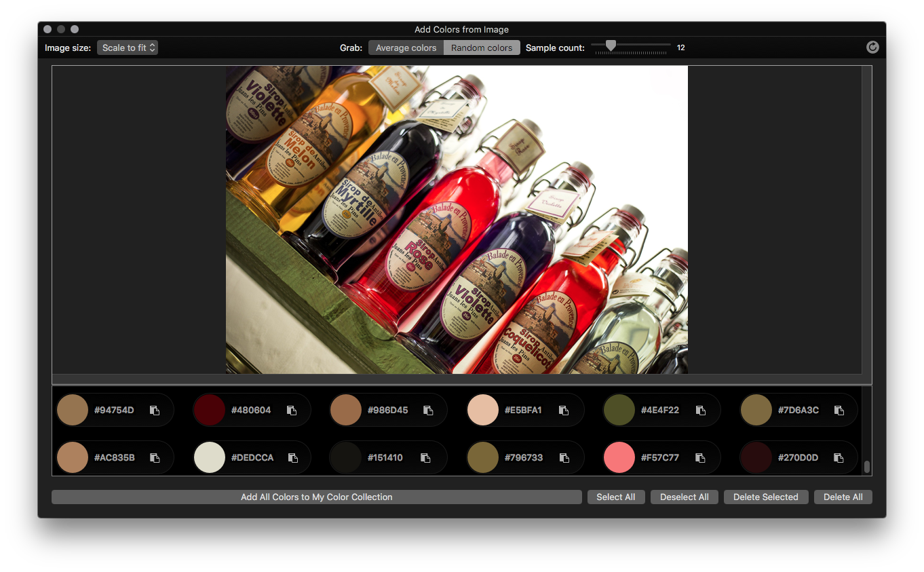Copy hex code #796733 to clipboard

click(x=564, y=458)
